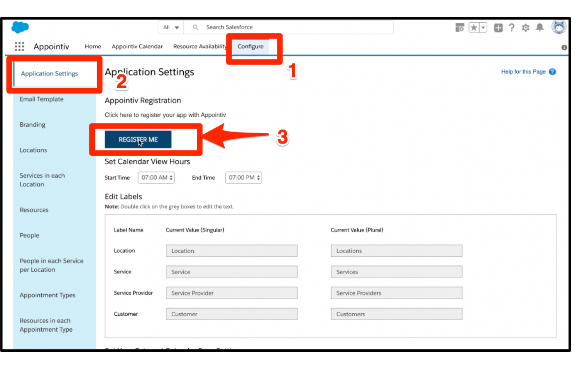Focus the Search Salesforce field
This screenshot has width=588, height=369.
[x=289, y=27]
